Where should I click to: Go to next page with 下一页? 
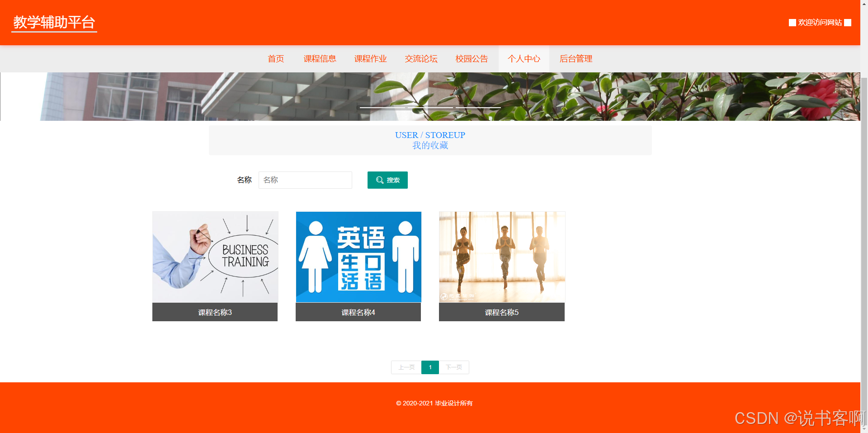[454, 367]
